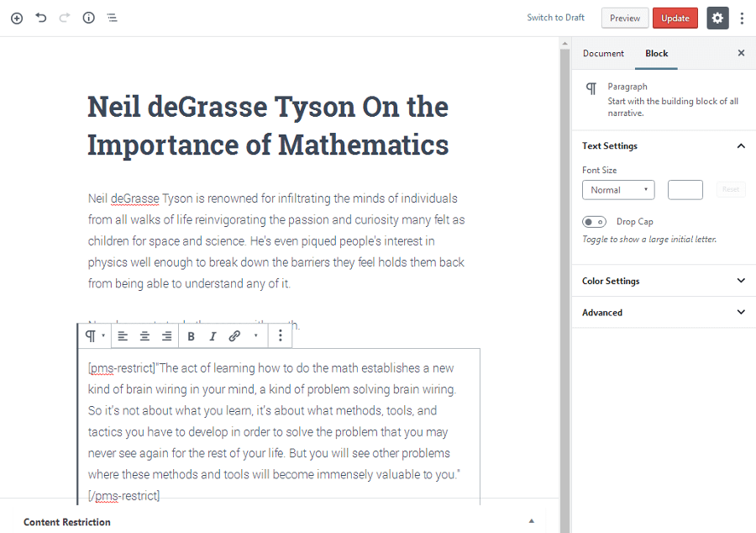Click the first paragraph about Neil deGrasse Tyson
Viewport: 756px width, 533px height.
point(276,240)
